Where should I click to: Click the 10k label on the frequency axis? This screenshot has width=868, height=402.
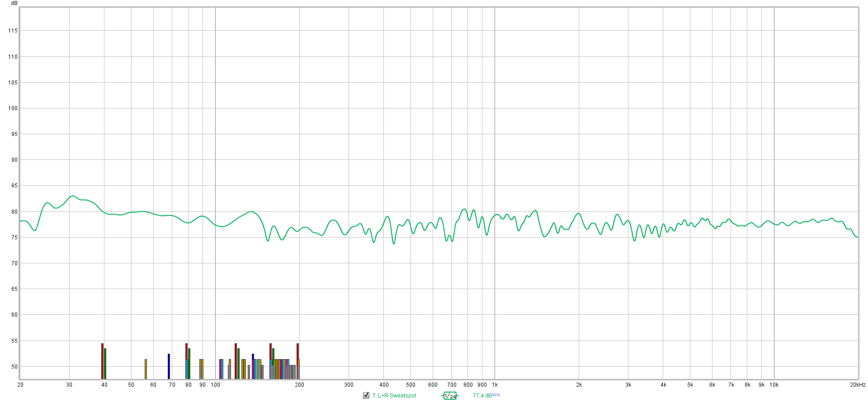pyautogui.click(x=774, y=385)
